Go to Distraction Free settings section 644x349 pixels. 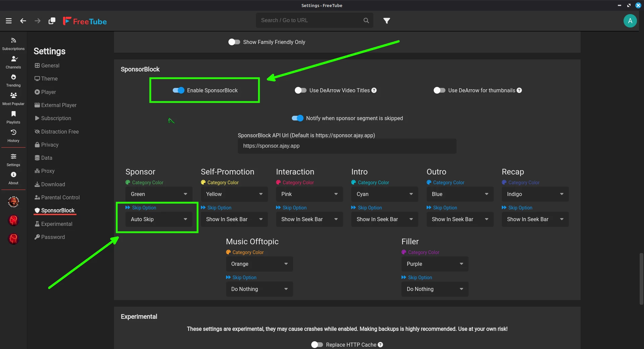click(x=57, y=132)
